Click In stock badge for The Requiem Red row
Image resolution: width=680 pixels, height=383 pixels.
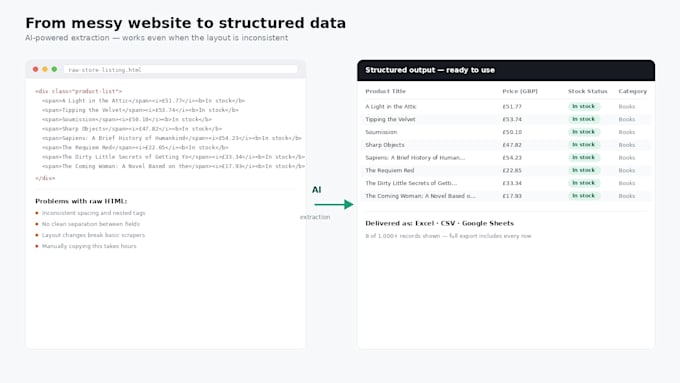[x=584, y=170]
